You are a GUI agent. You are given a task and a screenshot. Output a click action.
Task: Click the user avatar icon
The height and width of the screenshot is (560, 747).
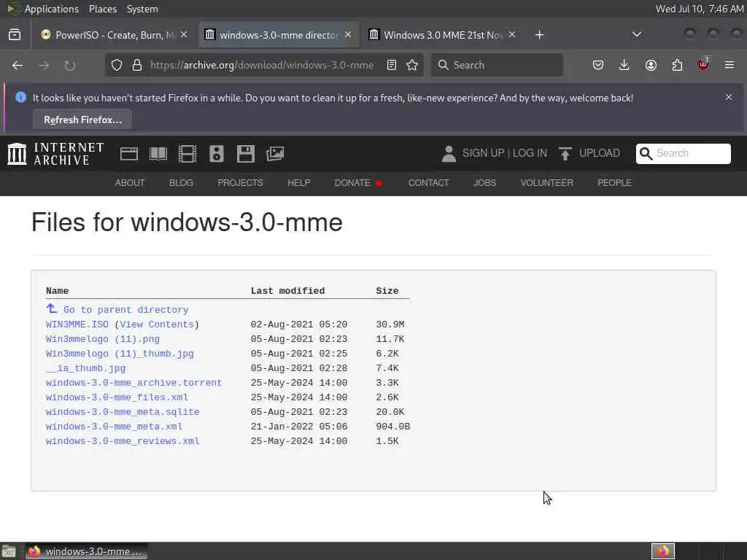coord(449,153)
